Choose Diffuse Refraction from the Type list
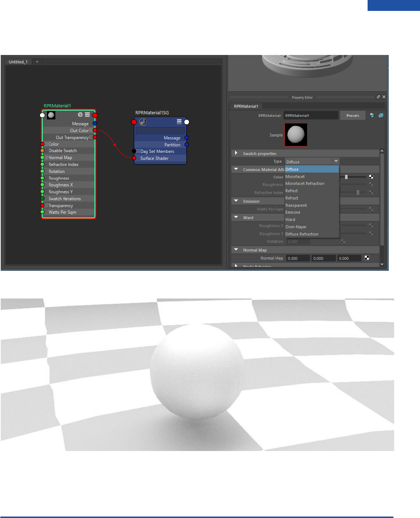 click(x=312, y=234)
